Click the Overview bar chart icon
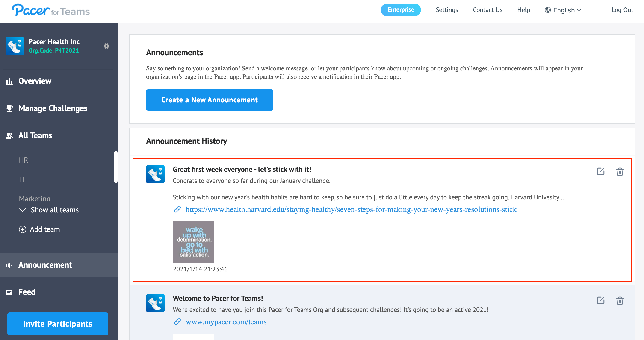The image size is (644, 340). pos(9,82)
